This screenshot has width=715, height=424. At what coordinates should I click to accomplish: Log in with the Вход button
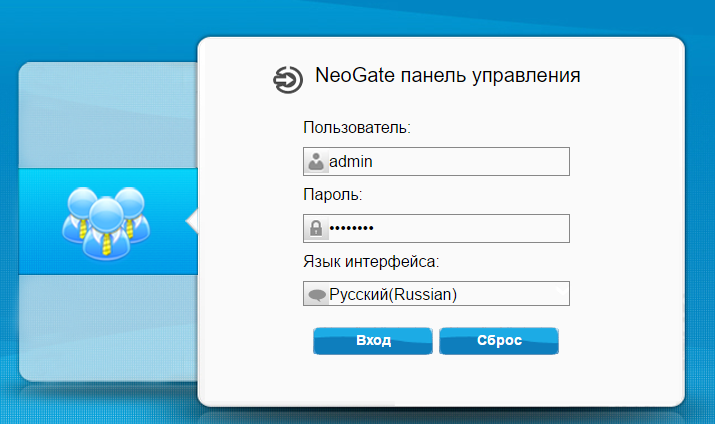[x=373, y=341]
